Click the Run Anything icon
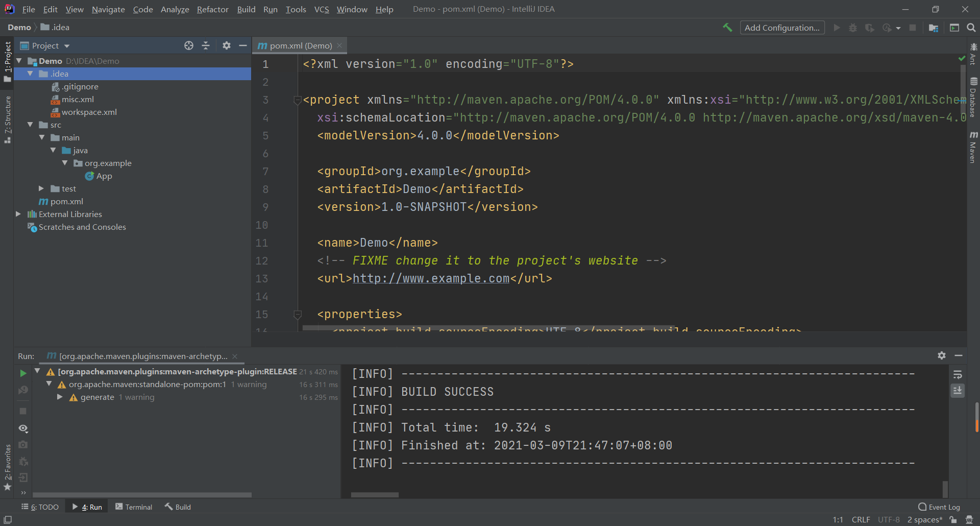The image size is (980, 526). 954,28
